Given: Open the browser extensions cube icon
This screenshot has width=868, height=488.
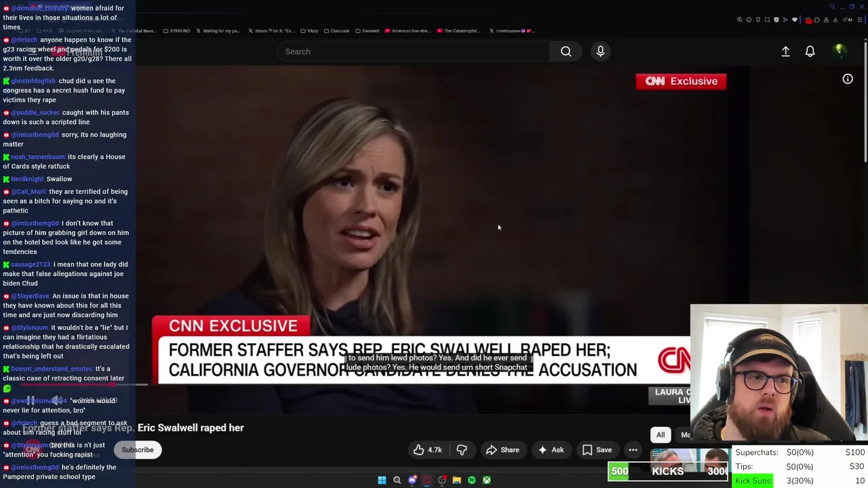Looking at the screenshot, I should (x=817, y=20).
